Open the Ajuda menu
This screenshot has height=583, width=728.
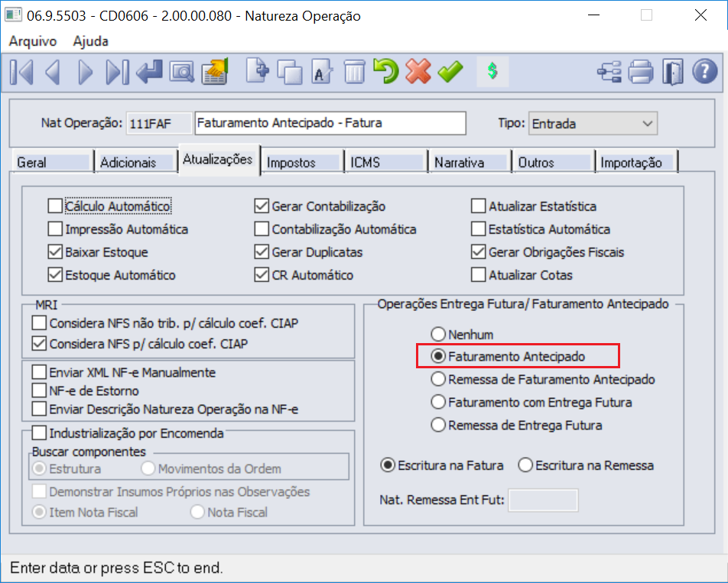[90, 41]
